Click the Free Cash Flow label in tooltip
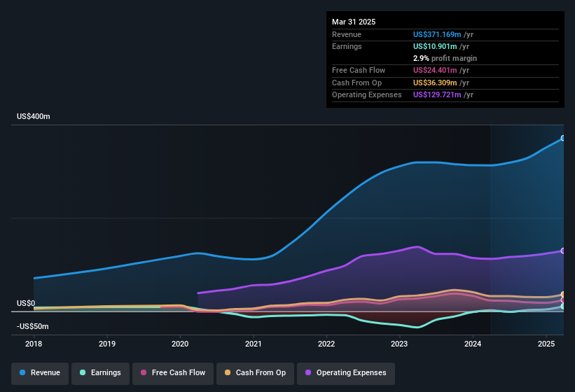 tap(359, 70)
